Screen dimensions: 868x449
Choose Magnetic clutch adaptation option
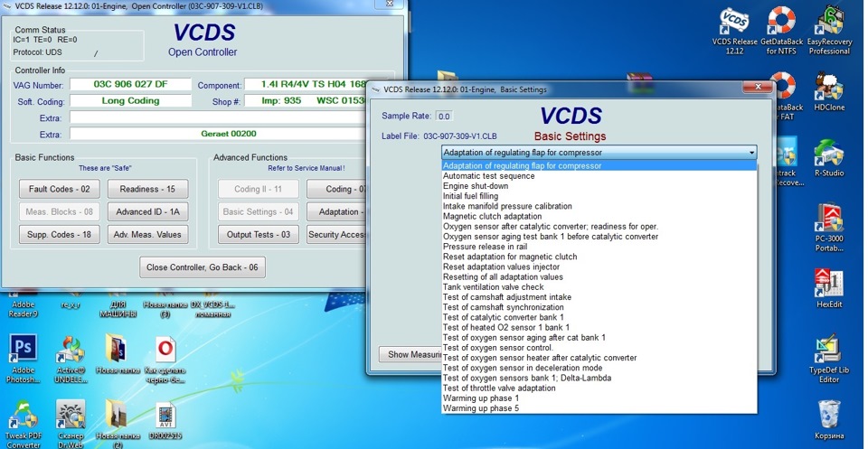[x=599, y=216]
